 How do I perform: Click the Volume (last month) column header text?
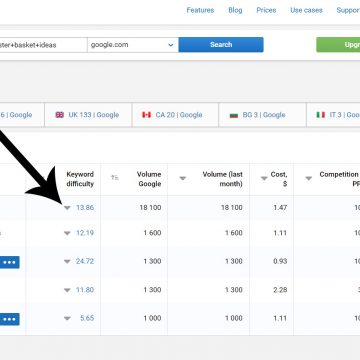222,179
